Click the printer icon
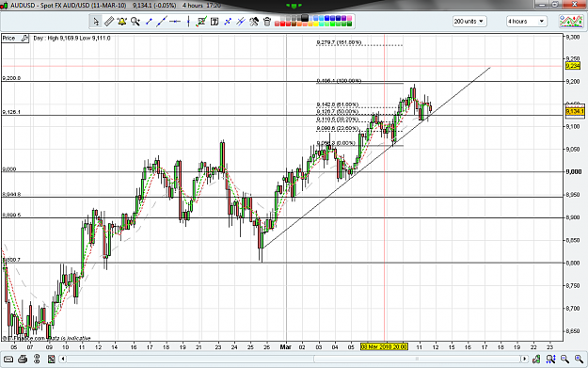This screenshot has width=588, height=368. 23,359
